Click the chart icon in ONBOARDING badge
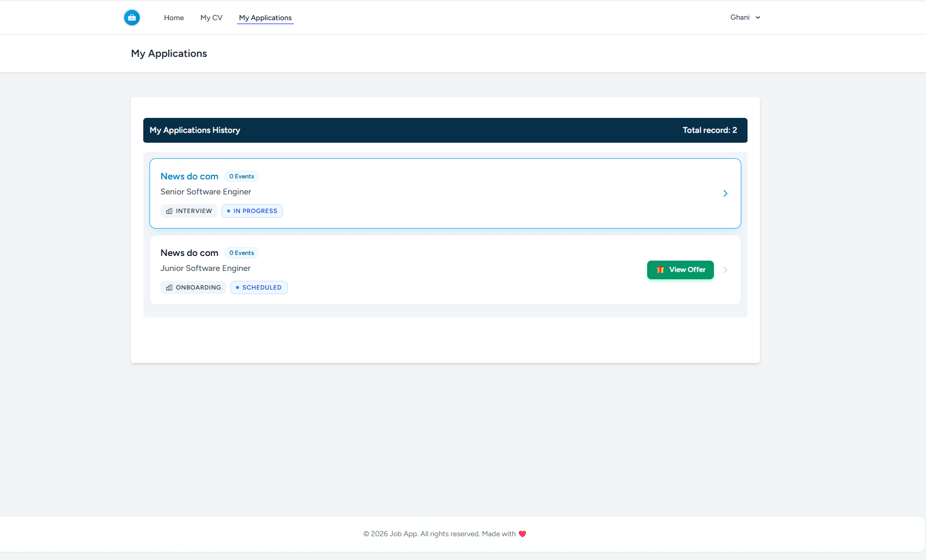The image size is (926, 560). (169, 287)
